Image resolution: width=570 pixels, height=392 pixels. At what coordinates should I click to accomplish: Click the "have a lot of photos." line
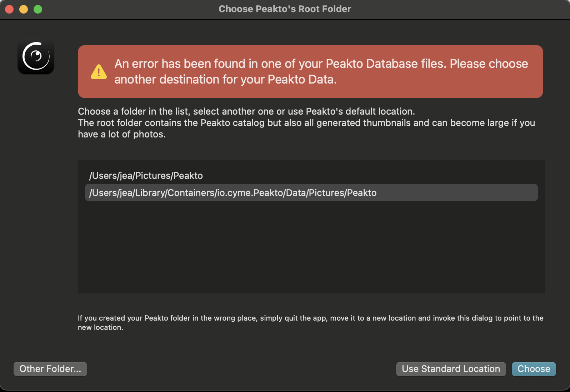[122, 134]
